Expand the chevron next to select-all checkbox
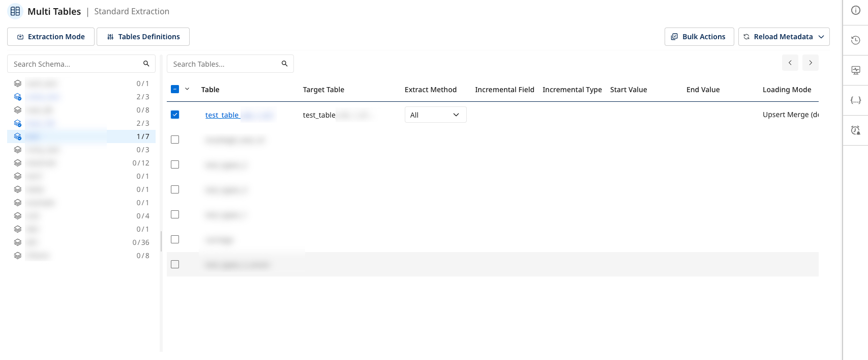Image resolution: width=868 pixels, height=360 pixels. pos(187,89)
